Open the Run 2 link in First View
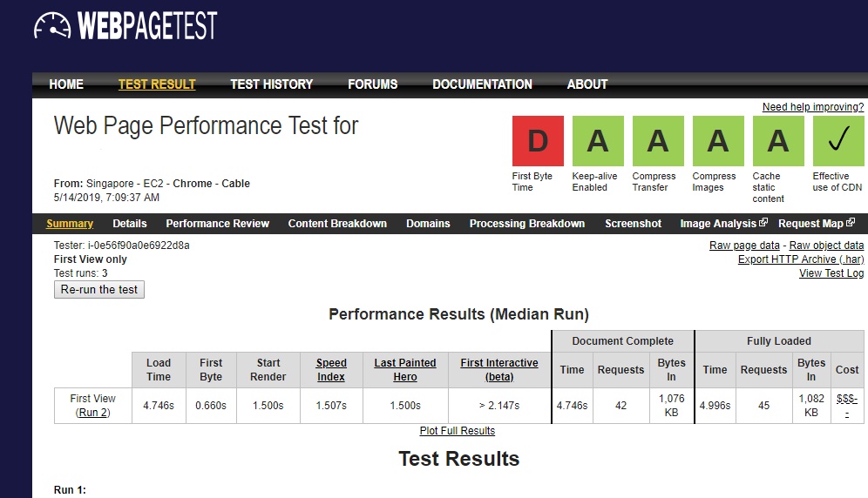 coord(92,412)
